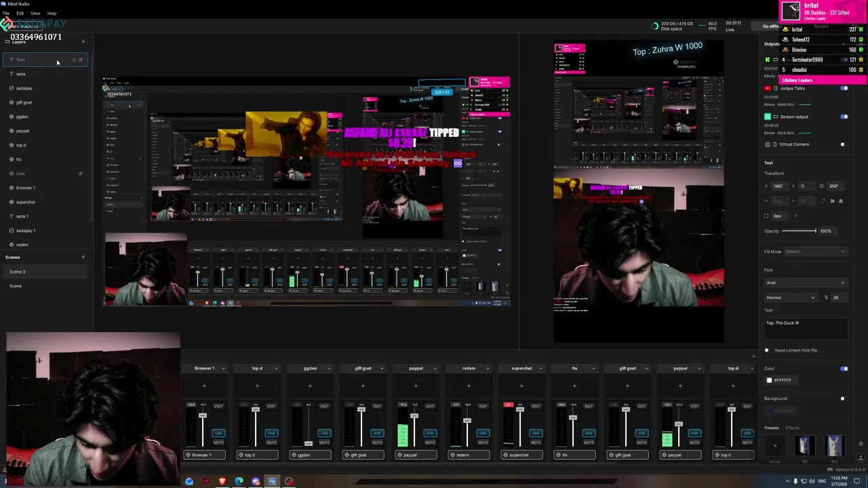Select the sadapay image layer
The image size is (868, 488).
44,88
